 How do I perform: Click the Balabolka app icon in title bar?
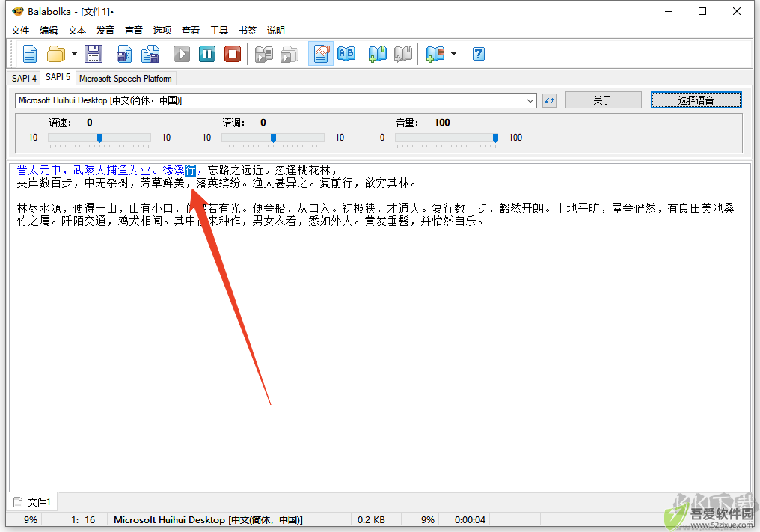click(17, 11)
